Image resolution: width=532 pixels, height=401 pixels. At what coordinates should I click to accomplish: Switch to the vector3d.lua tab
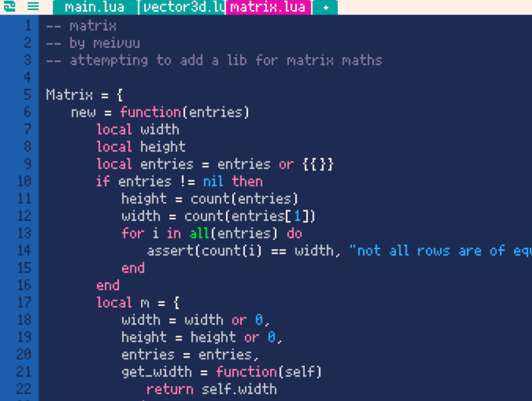tap(182, 8)
